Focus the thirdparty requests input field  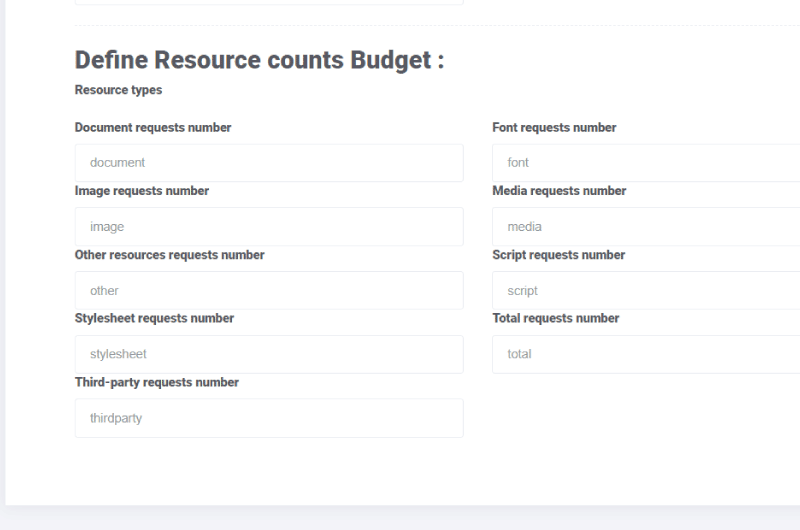269,418
